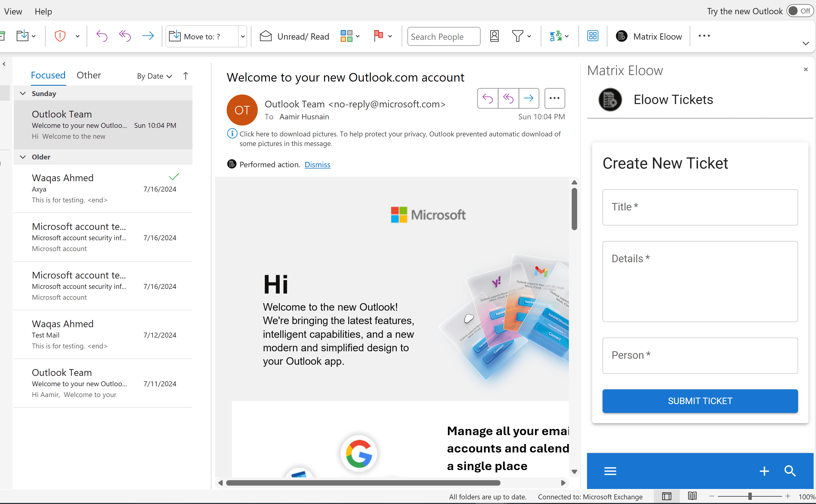Open the Help menu
Viewport: 816px width, 504px height.
pos(43,11)
